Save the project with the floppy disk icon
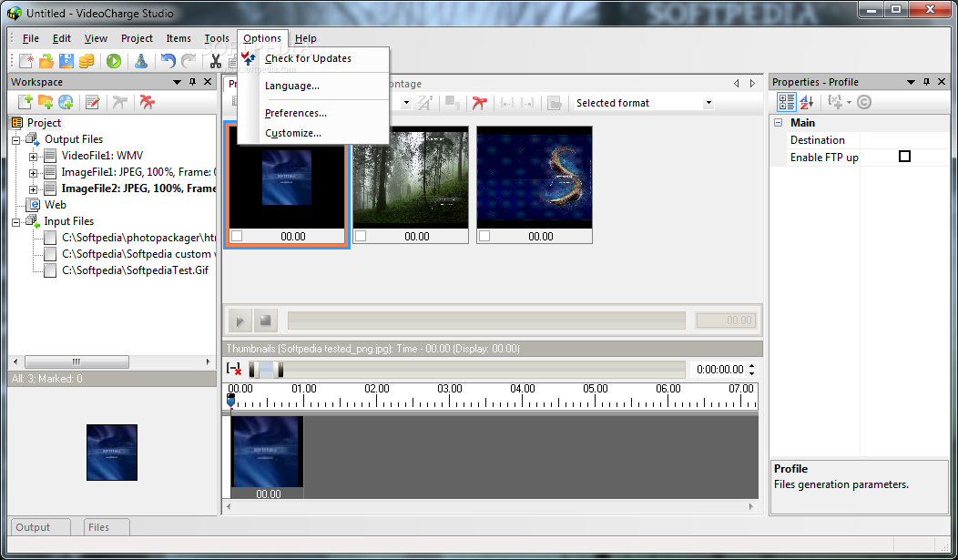Image resolution: width=958 pixels, height=560 pixels. 66,61
